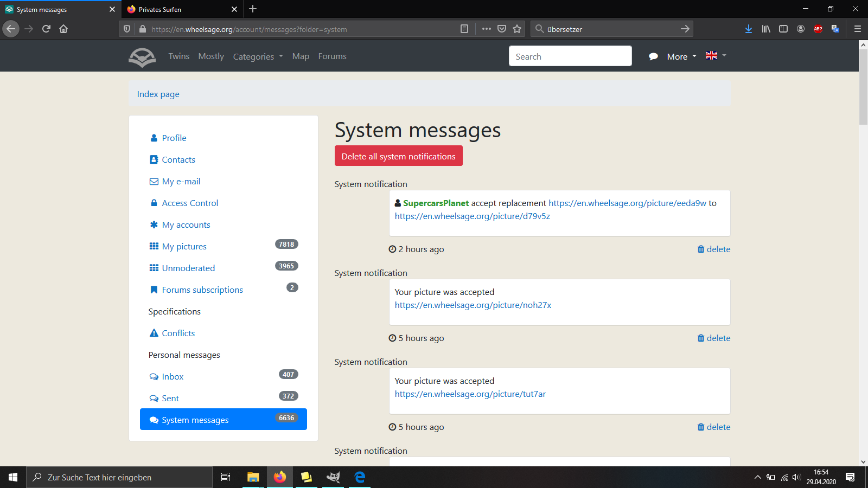Open a new browser tab
The image size is (868, 488).
[253, 9]
